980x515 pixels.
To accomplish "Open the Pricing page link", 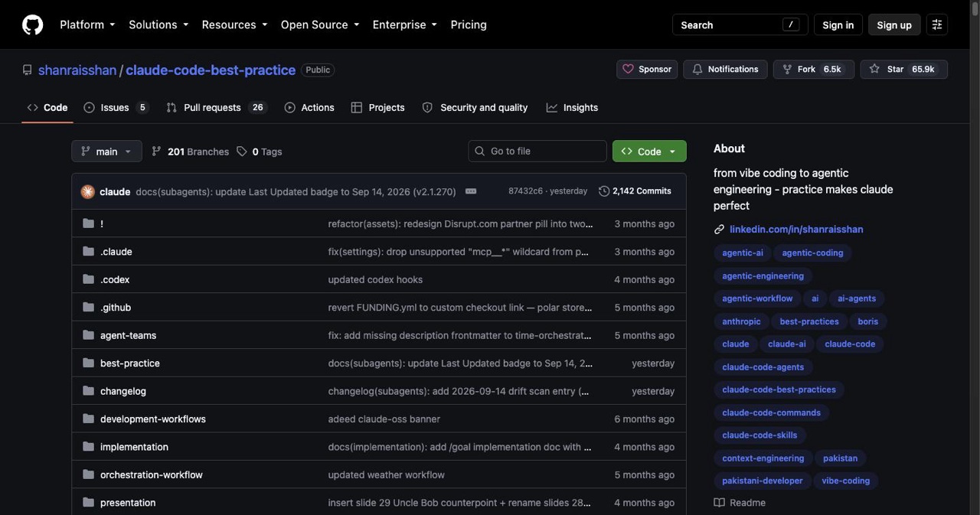I will point(469,24).
